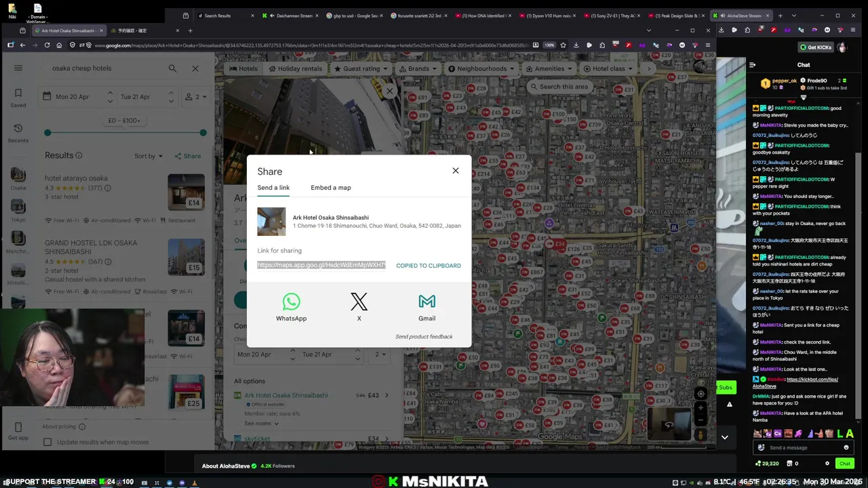Open the Amenities filter dropdown

point(548,68)
